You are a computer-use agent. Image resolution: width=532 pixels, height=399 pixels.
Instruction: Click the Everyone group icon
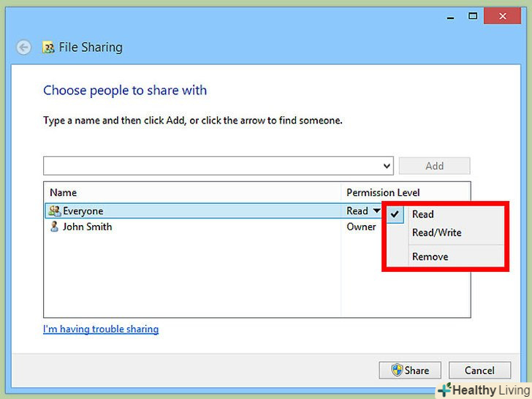click(x=55, y=211)
